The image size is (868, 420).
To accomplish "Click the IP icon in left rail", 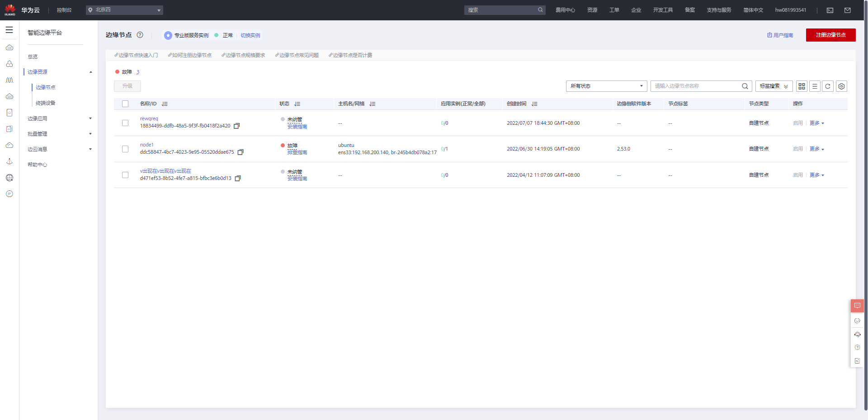I will tap(9, 194).
